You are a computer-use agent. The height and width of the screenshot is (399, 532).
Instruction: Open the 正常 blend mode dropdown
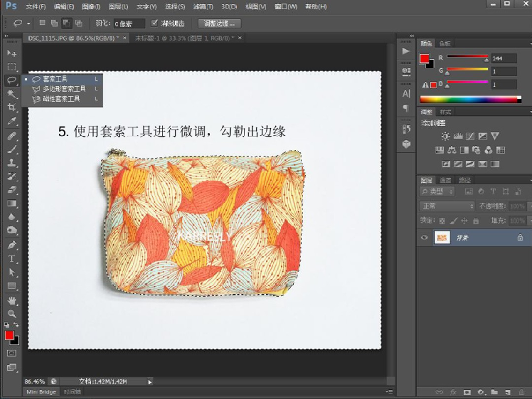(x=446, y=206)
